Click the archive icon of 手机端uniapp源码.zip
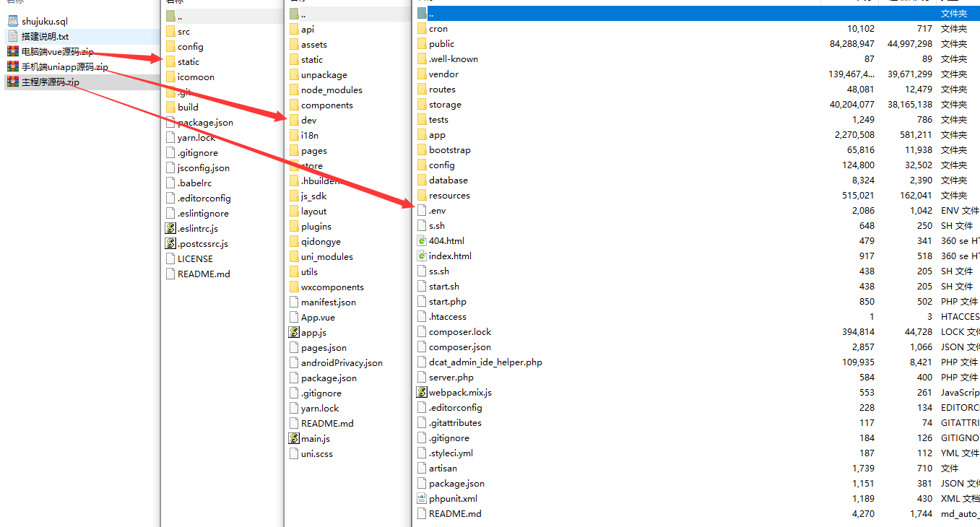Image resolution: width=980 pixels, height=527 pixels. (12, 66)
